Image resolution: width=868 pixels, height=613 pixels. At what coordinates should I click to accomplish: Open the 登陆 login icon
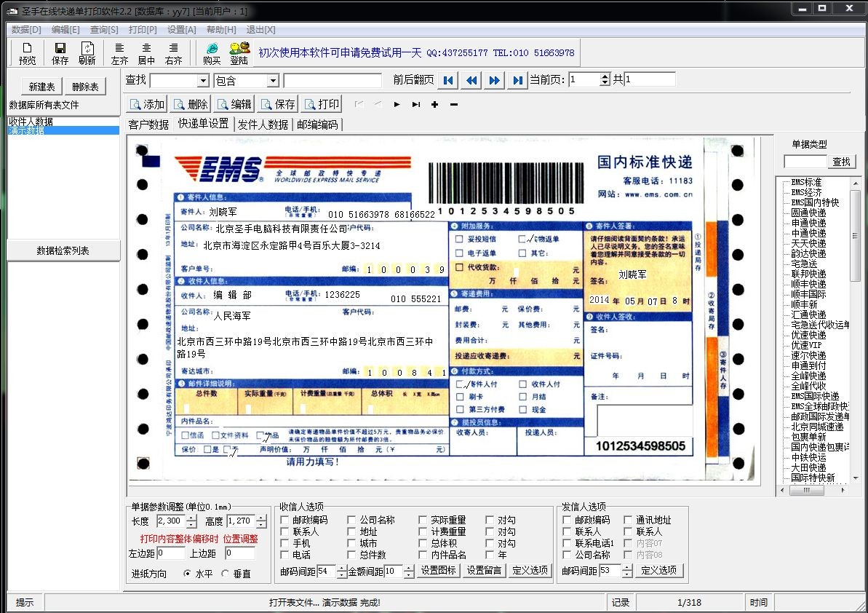(x=239, y=53)
